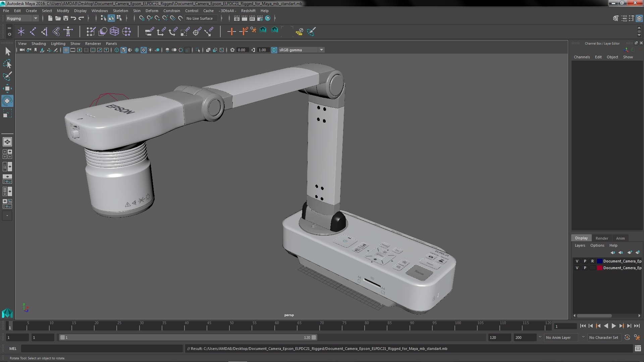
Task: Click the red color swatch of second layer
Action: pyautogui.click(x=599, y=268)
